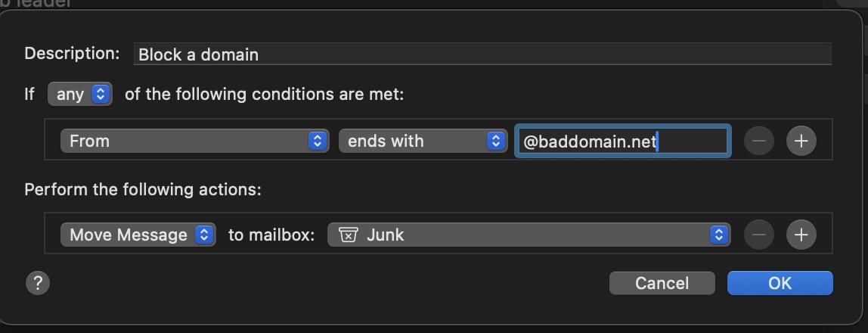Click the Junk mailbox icon
This screenshot has width=868, height=333.
tap(348, 235)
